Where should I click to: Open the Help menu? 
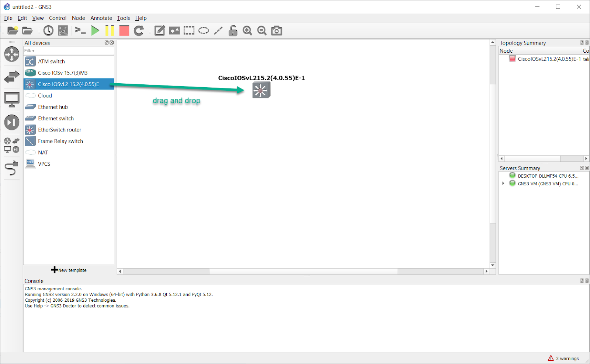(141, 18)
